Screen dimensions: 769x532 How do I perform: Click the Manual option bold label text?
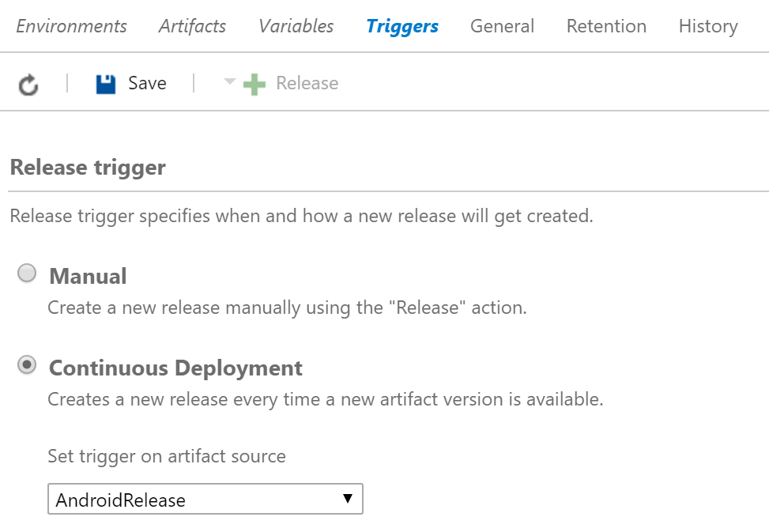[x=88, y=276]
